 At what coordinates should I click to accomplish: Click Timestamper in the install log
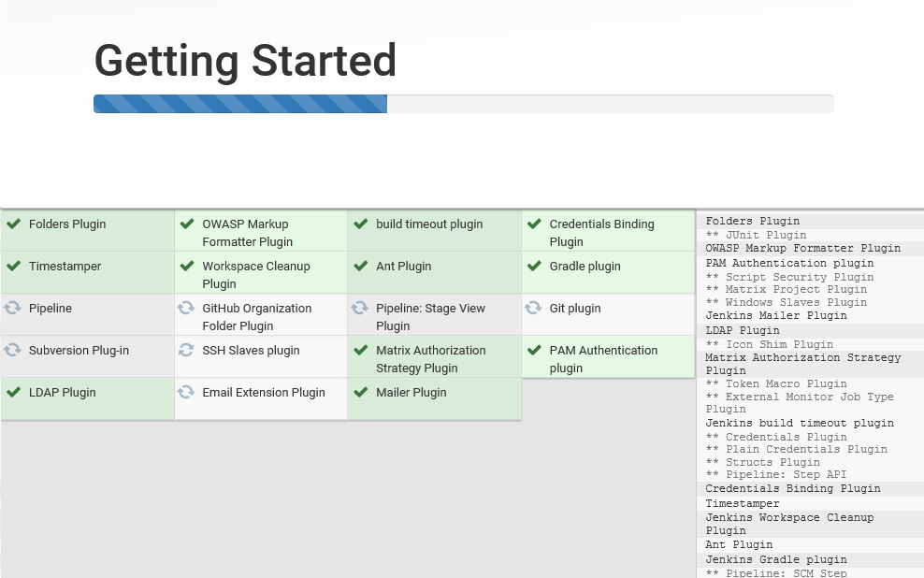pos(743,504)
